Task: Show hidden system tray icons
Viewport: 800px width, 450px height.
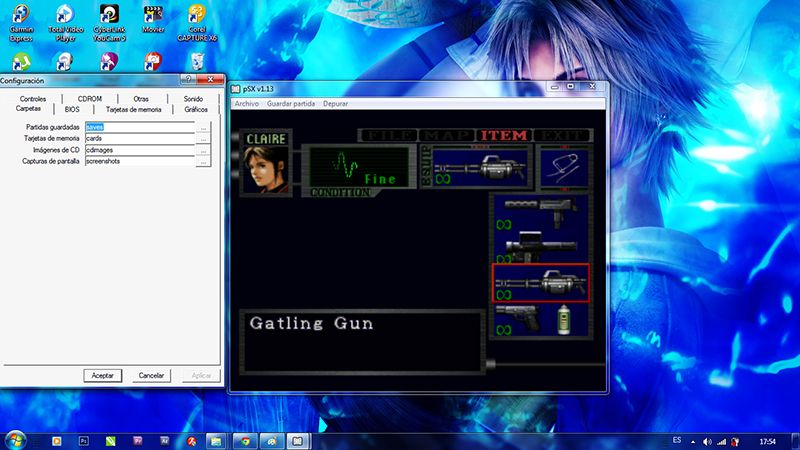Action: pyautogui.click(x=693, y=442)
